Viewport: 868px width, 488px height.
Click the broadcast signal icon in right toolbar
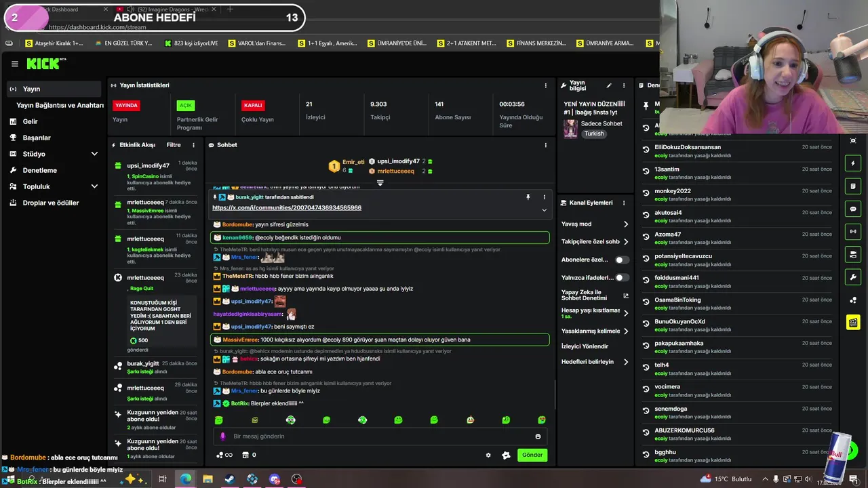tap(853, 232)
